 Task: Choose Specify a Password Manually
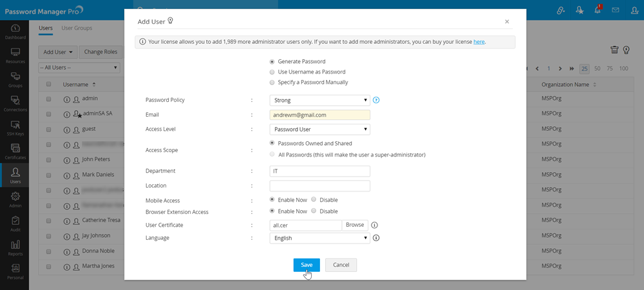click(272, 82)
